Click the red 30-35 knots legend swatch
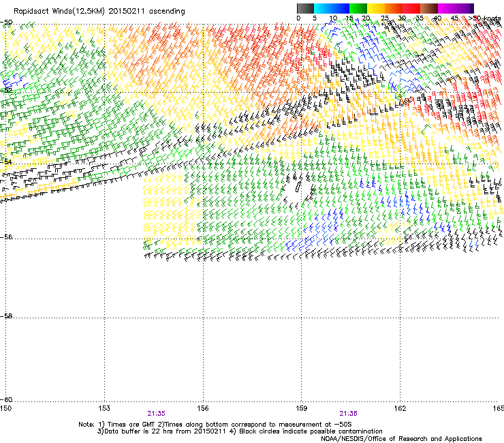This screenshot has height=443, width=504. (x=411, y=8)
